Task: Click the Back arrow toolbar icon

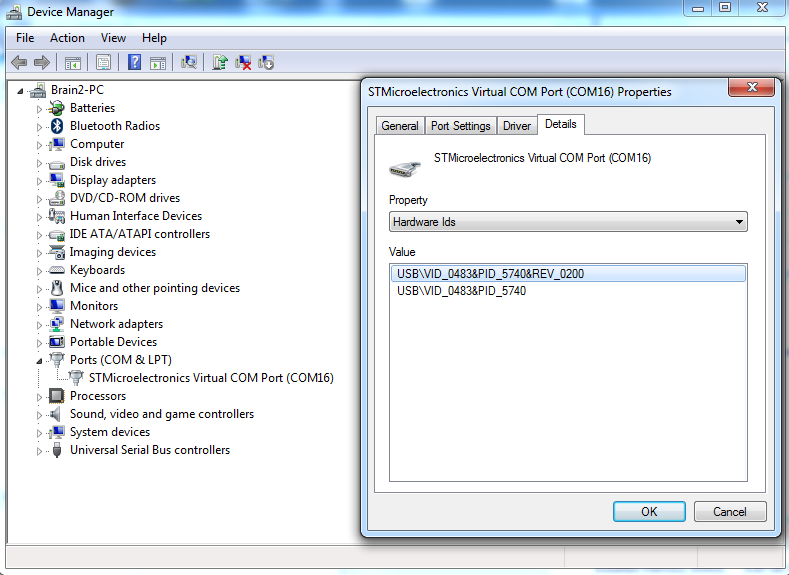Action: click(19, 62)
